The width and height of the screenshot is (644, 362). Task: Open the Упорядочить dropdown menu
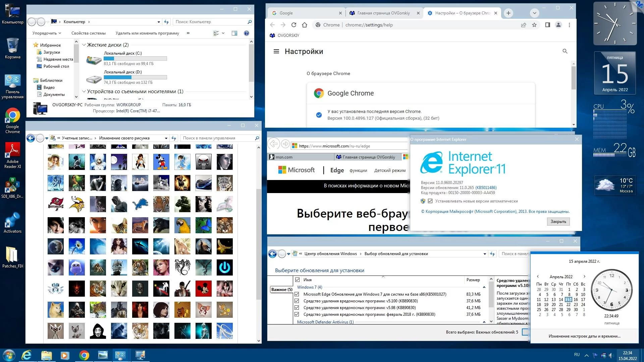click(x=47, y=33)
